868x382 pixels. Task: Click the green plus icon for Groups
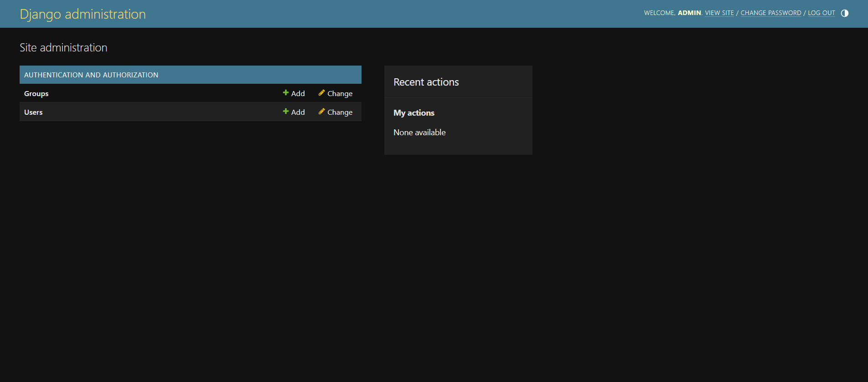pyautogui.click(x=286, y=93)
